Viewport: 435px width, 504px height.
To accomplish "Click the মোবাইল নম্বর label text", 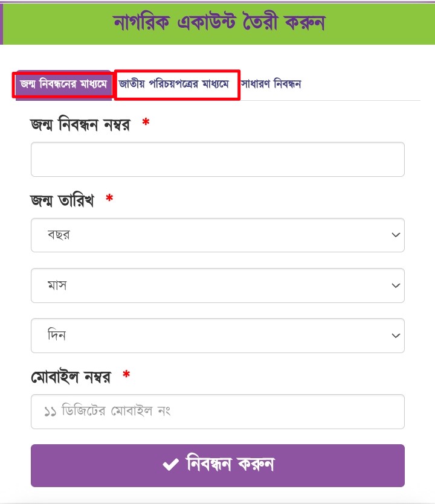I will [71, 378].
